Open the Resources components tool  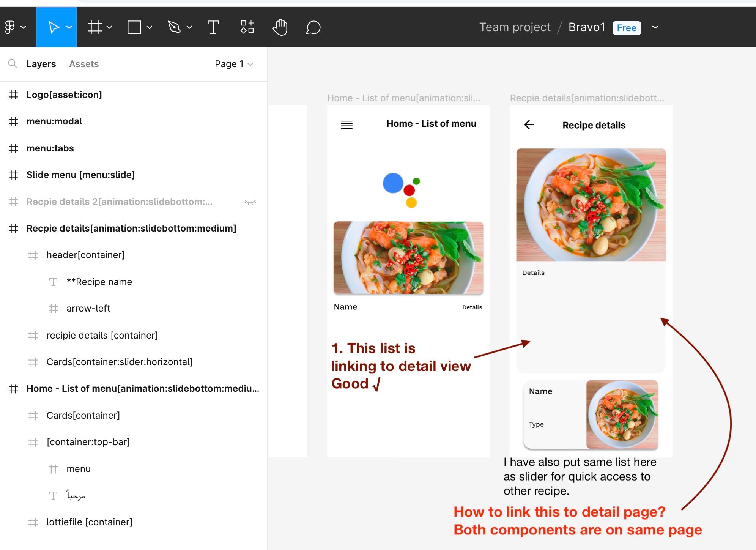(247, 27)
